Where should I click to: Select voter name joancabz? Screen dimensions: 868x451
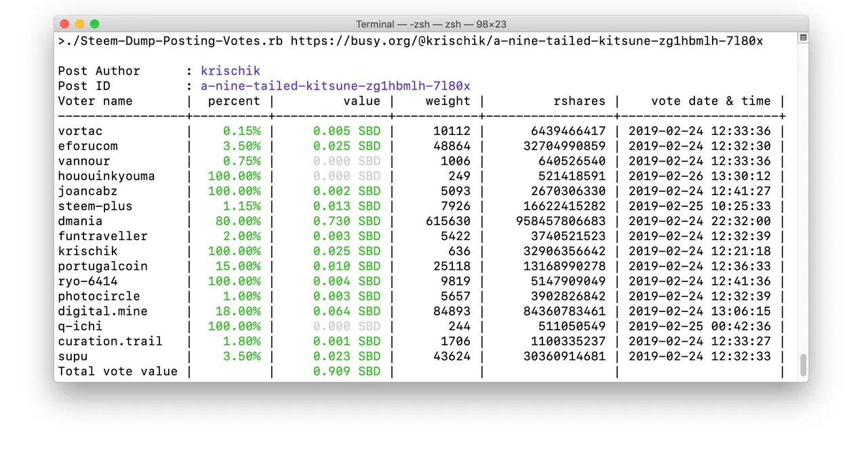pyautogui.click(x=87, y=191)
